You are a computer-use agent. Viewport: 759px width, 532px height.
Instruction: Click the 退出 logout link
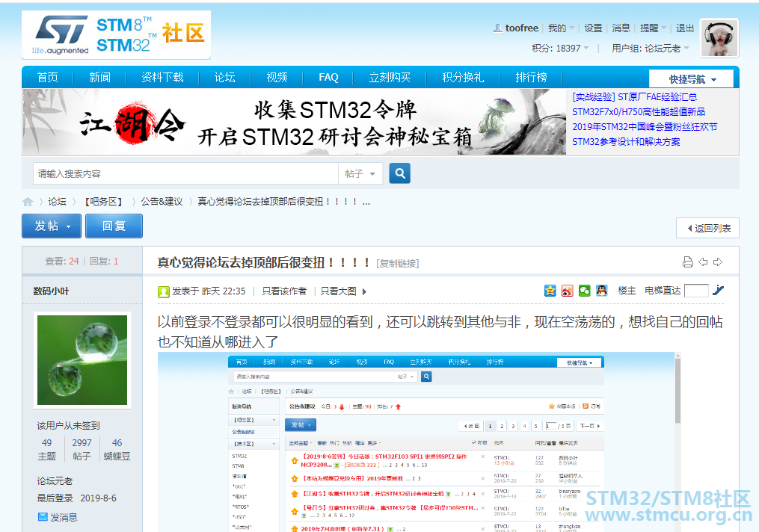[x=685, y=28]
